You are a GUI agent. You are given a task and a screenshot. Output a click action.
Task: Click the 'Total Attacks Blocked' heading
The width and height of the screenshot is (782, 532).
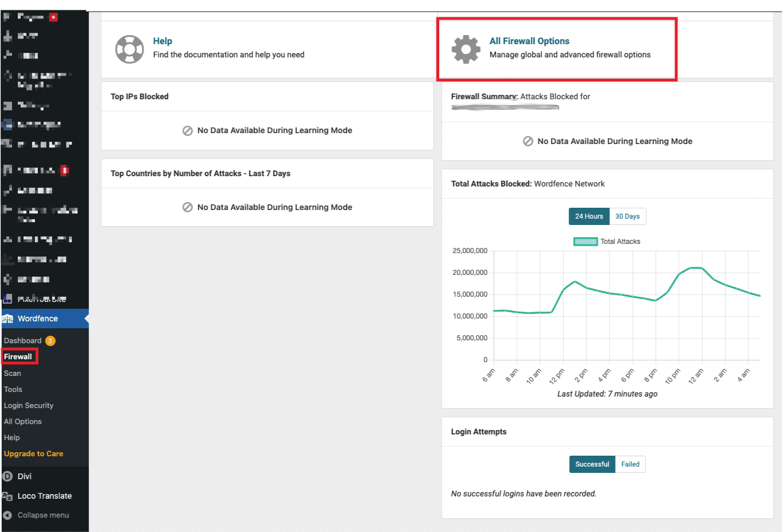coord(491,184)
